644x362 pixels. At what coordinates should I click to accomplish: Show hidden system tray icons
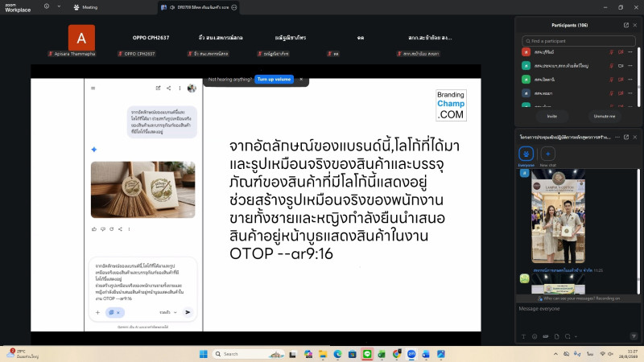pyautogui.click(x=555, y=354)
